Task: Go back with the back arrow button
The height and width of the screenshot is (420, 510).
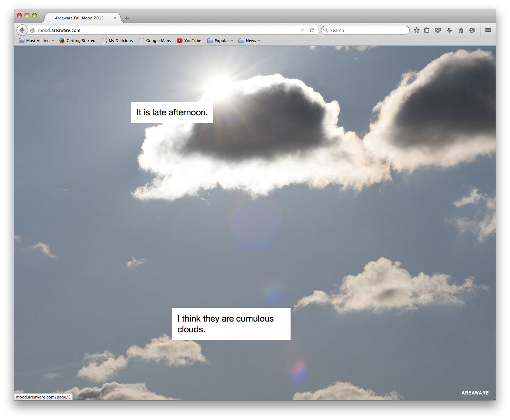Action: 22,30
